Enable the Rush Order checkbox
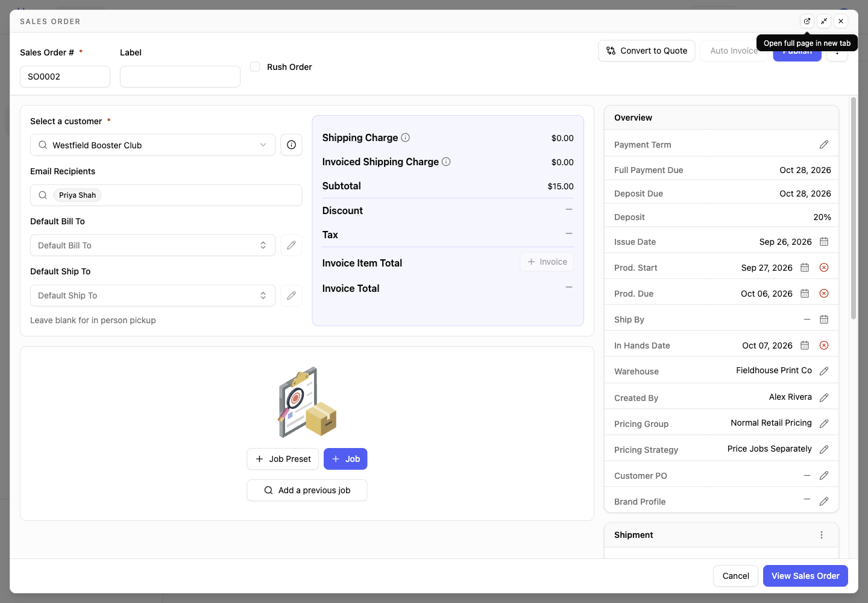868x603 pixels. 255,67
